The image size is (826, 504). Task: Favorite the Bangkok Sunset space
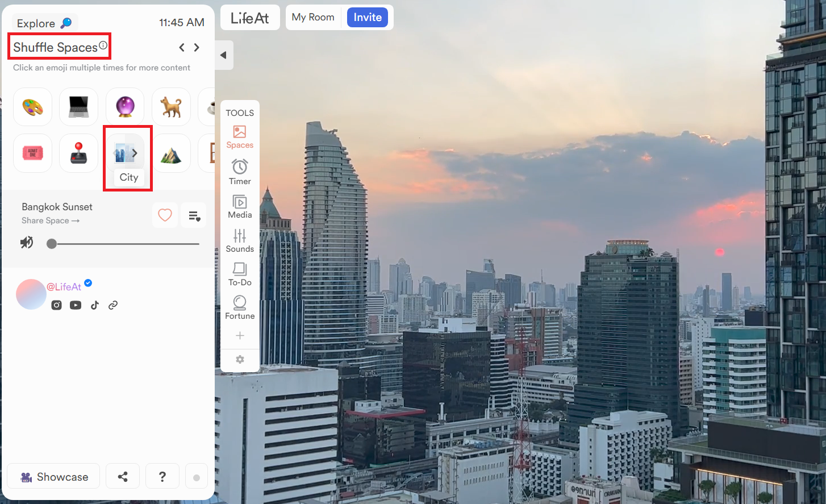click(x=165, y=215)
